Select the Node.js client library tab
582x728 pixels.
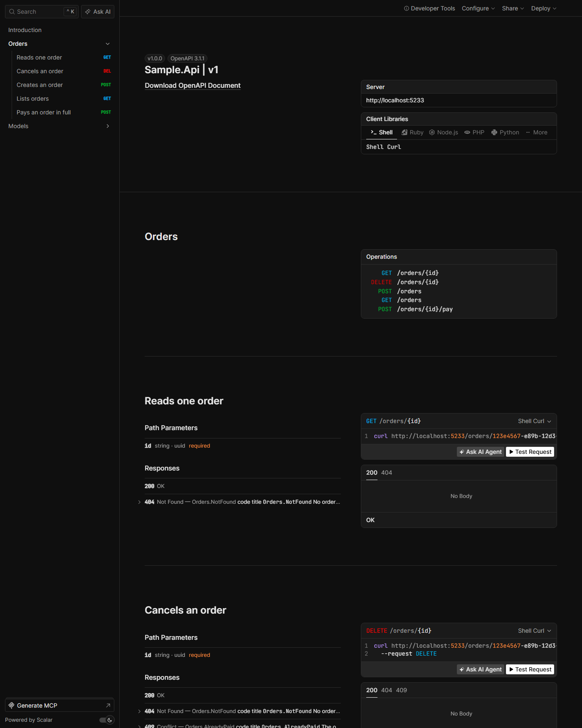(444, 132)
